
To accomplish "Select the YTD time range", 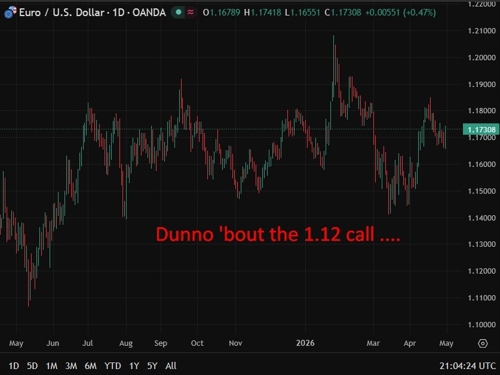I will pos(113,366).
